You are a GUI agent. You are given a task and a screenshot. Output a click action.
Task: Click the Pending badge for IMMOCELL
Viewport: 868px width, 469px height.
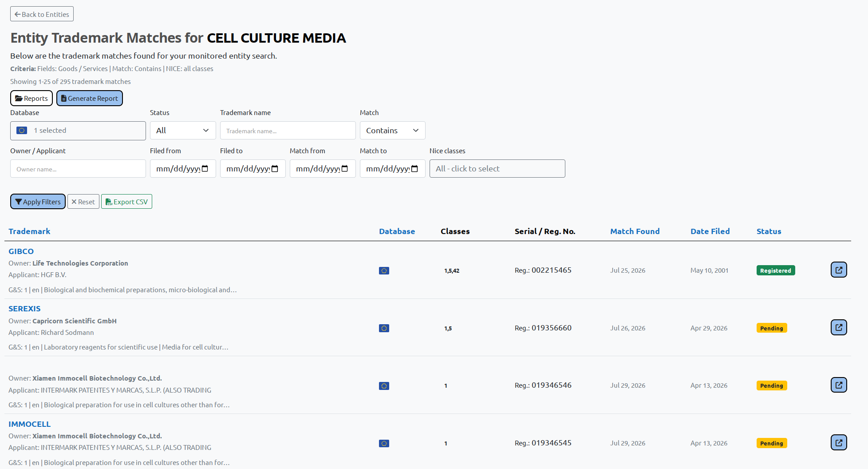(x=772, y=443)
